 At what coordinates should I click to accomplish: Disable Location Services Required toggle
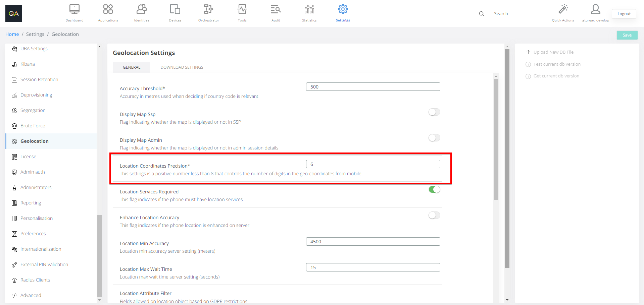click(434, 189)
